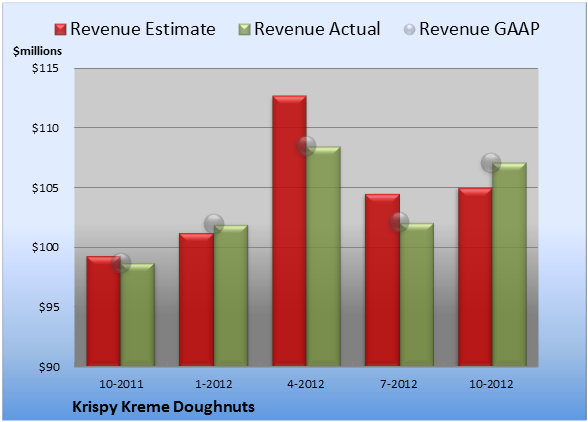Select the green actual bar for 10-2011
Screen dimensions: 588x422
click(x=138, y=314)
